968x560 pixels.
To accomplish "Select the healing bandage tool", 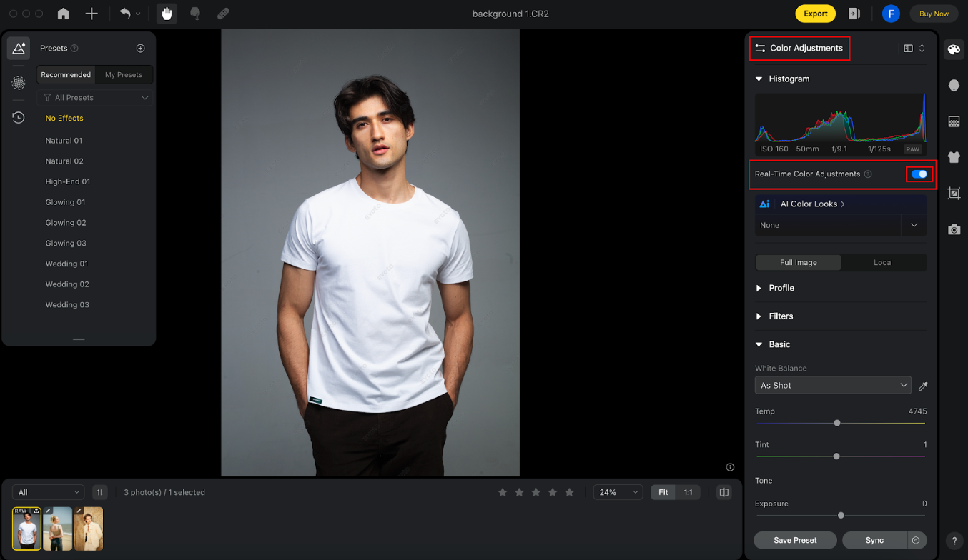I will coord(223,14).
